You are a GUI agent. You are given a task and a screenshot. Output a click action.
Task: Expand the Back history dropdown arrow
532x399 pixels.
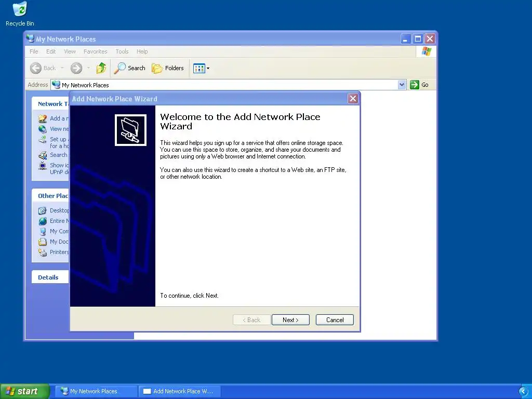tap(62, 68)
